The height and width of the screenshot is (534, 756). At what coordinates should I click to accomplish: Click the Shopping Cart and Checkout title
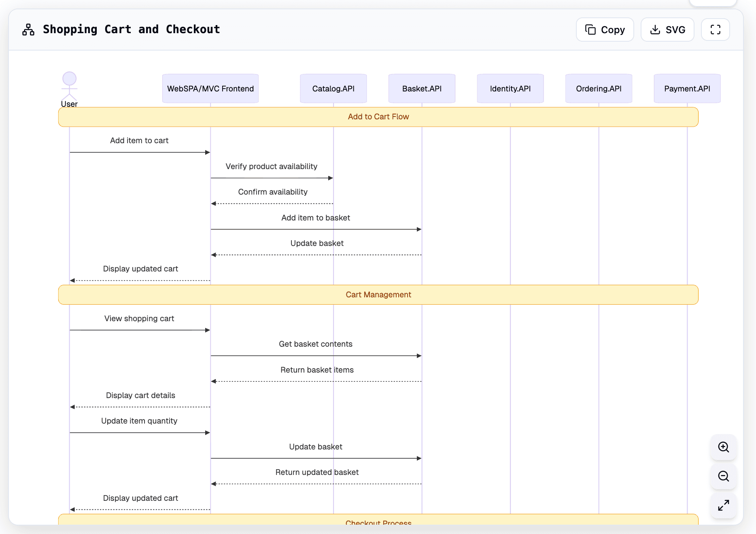pos(132,29)
